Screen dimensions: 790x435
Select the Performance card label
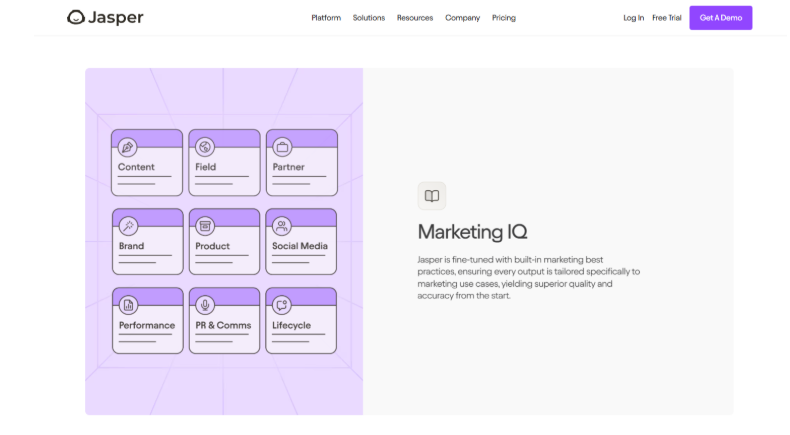[147, 325]
